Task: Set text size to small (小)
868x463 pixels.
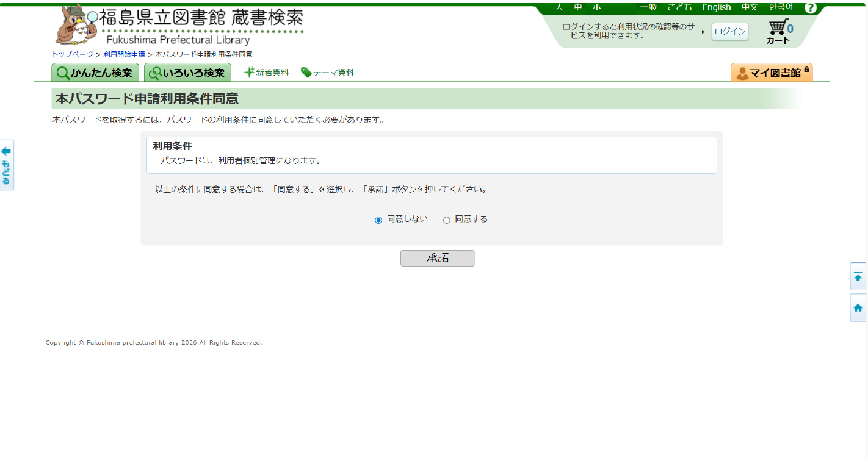Action: coord(596,7)
